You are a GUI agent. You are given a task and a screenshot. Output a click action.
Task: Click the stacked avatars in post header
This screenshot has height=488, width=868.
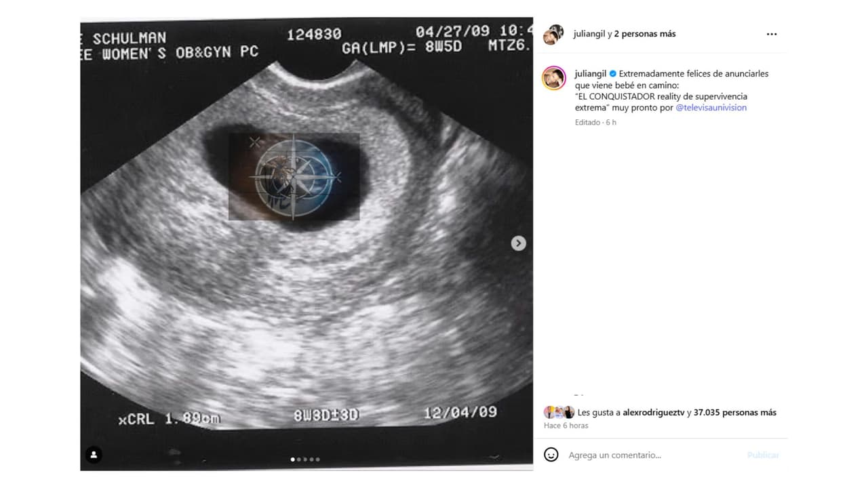pos(553,34)
